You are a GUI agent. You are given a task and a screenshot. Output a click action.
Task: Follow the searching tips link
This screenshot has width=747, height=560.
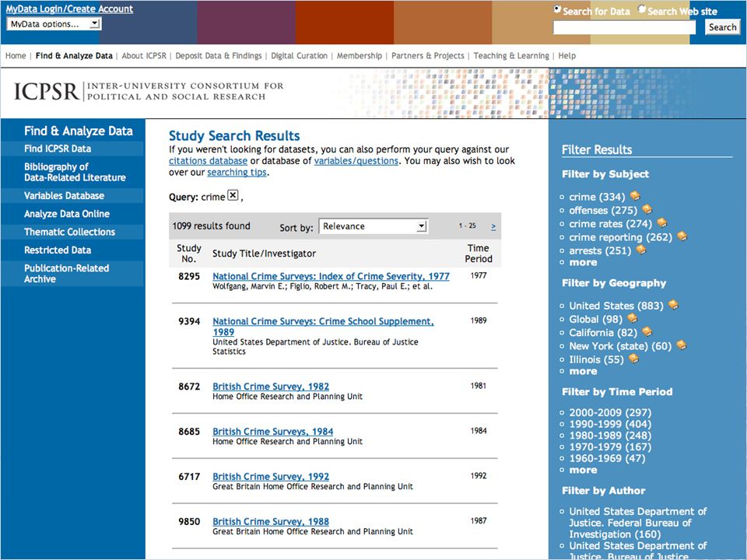pos(237,173)
